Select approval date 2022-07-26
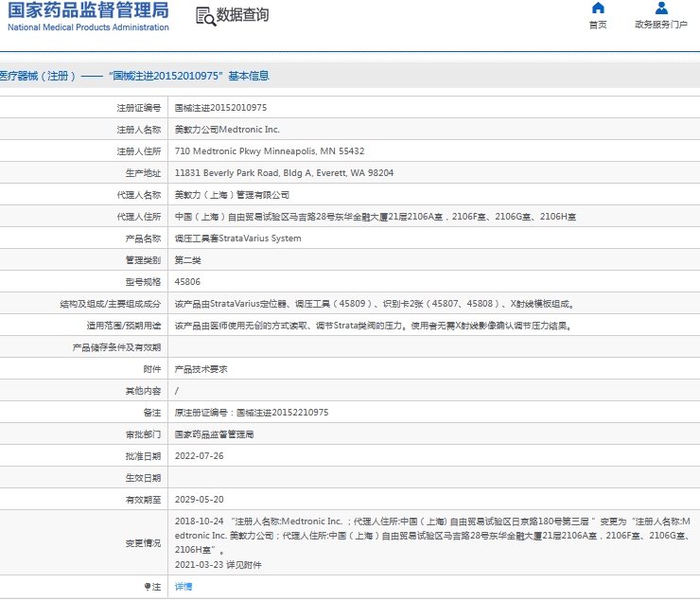Screen dimensions: 700x601 199,456
